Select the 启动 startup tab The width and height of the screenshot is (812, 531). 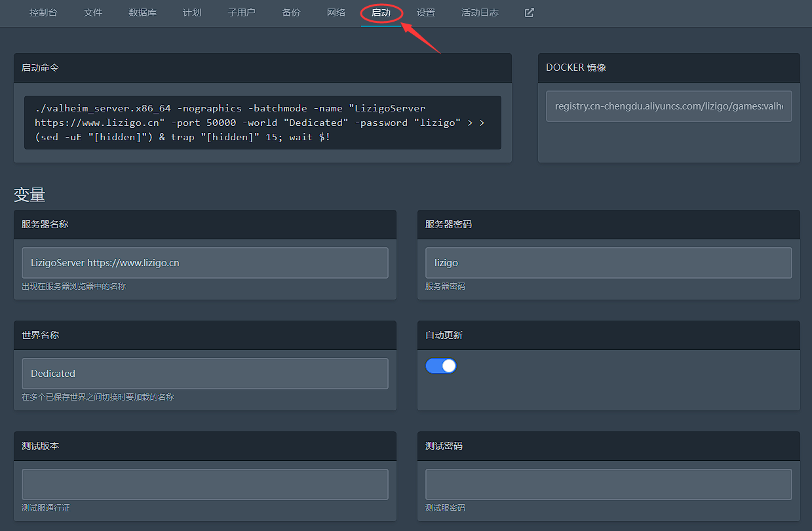click(x=381, y=12)
